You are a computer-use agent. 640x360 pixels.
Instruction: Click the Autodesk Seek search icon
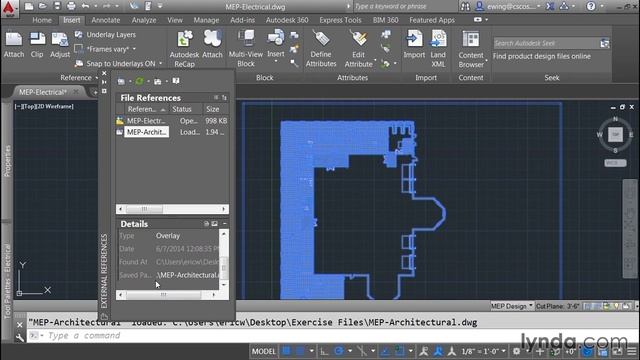pyautogui.click(x=604, y=43)
